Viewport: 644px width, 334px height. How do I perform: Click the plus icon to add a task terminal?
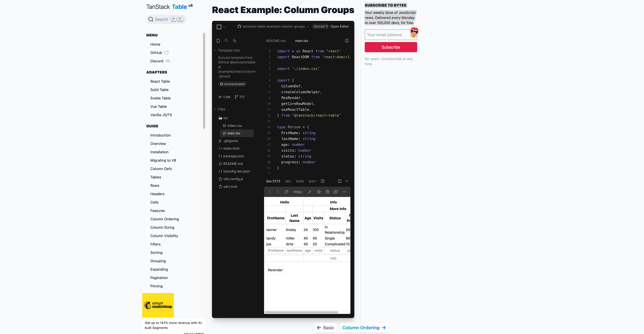point(323,181)
